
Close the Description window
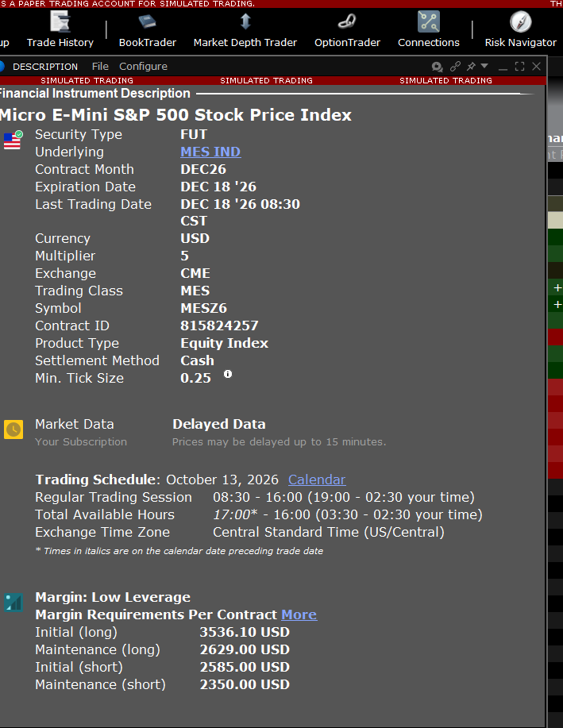(x=537, y=67)
